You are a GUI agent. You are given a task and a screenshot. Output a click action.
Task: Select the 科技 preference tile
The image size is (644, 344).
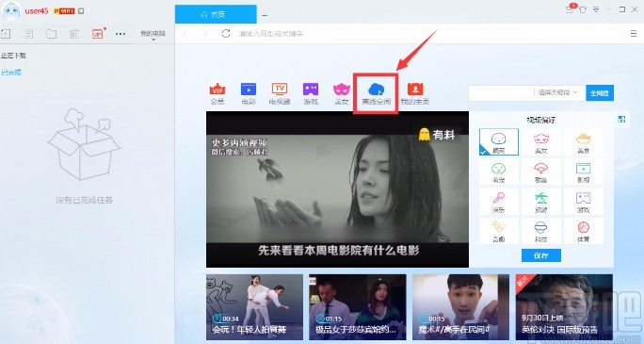(541, 231)
